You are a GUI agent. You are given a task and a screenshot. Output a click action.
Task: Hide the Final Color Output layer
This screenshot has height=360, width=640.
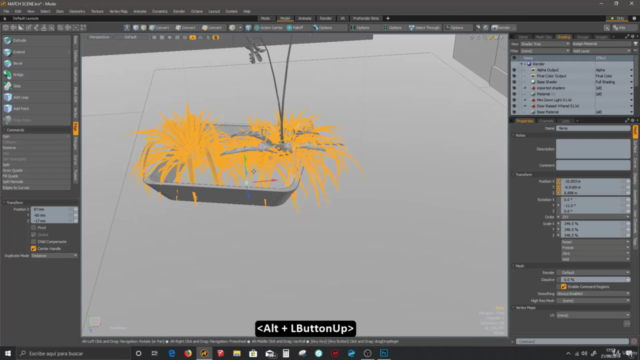point(514,76)
